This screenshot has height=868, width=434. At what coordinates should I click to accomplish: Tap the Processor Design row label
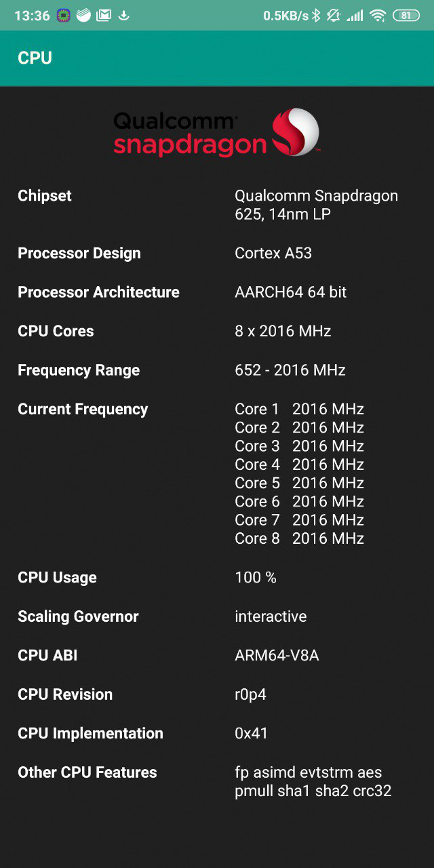point(79,253)
